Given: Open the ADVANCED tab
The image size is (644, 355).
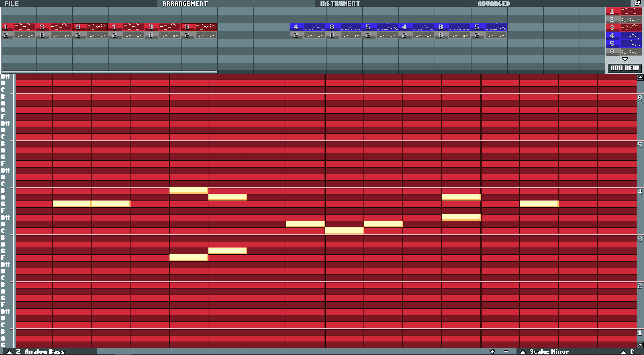Looking at the screenshot, I should (494, 3).
